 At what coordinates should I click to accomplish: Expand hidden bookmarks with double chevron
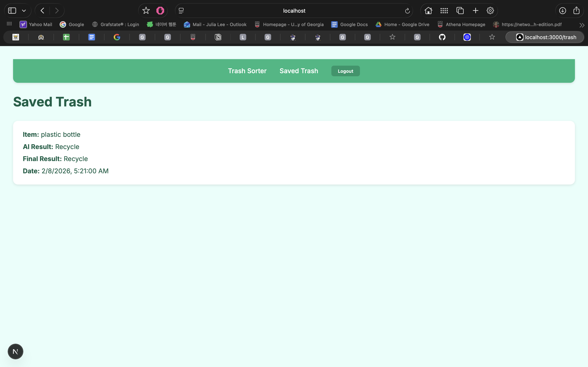point(582,25)
